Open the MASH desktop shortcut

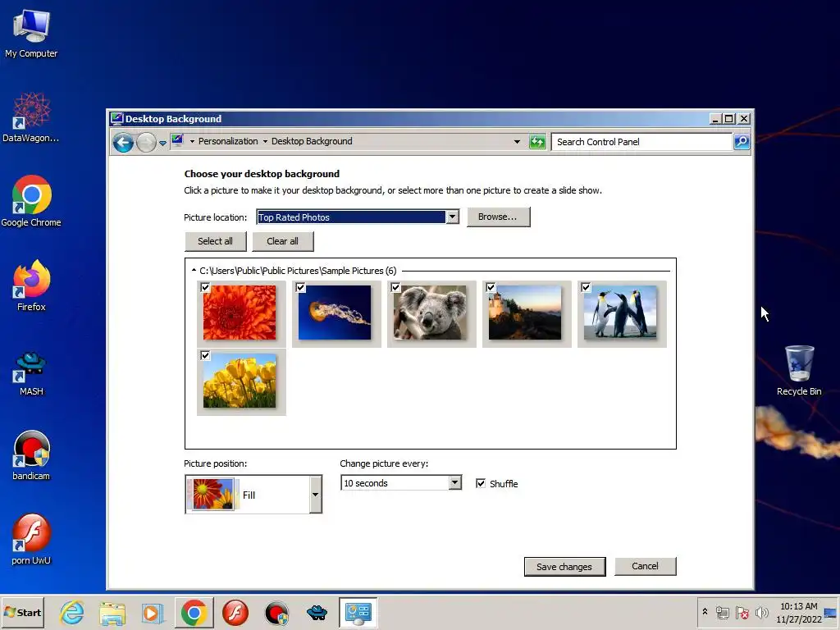pyautogui.click(x=31, y=374)
